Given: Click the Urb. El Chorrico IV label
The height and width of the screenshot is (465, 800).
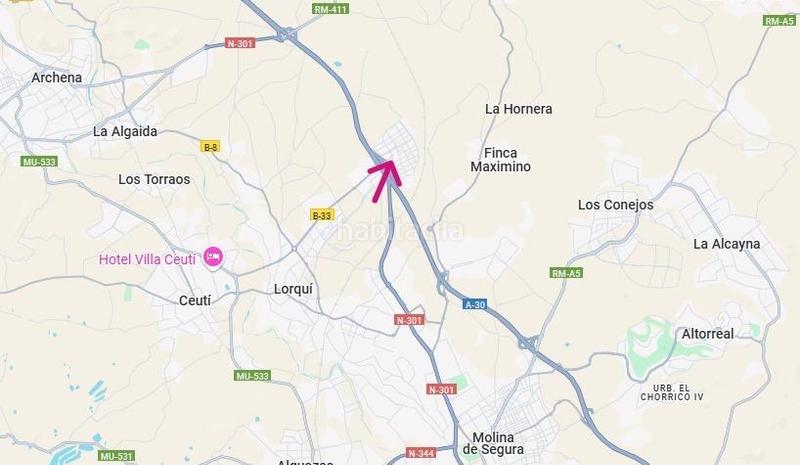Looking at the screenshot, I should pyautogui.click(x=672, y=393).
